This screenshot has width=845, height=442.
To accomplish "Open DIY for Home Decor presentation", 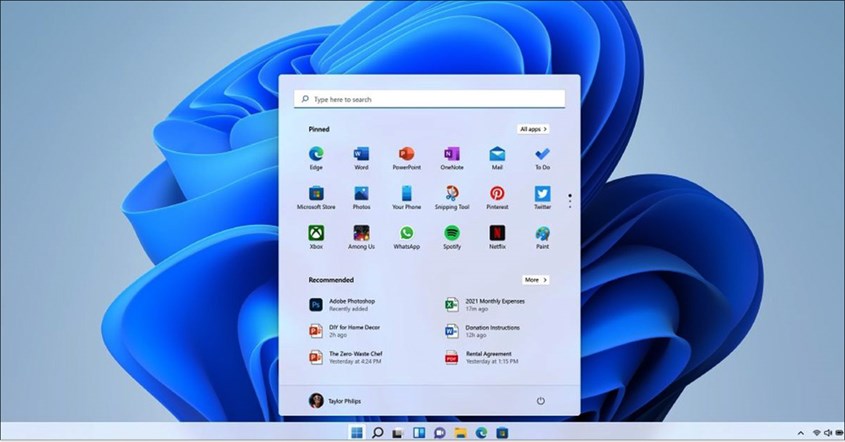I will [344, 330].
